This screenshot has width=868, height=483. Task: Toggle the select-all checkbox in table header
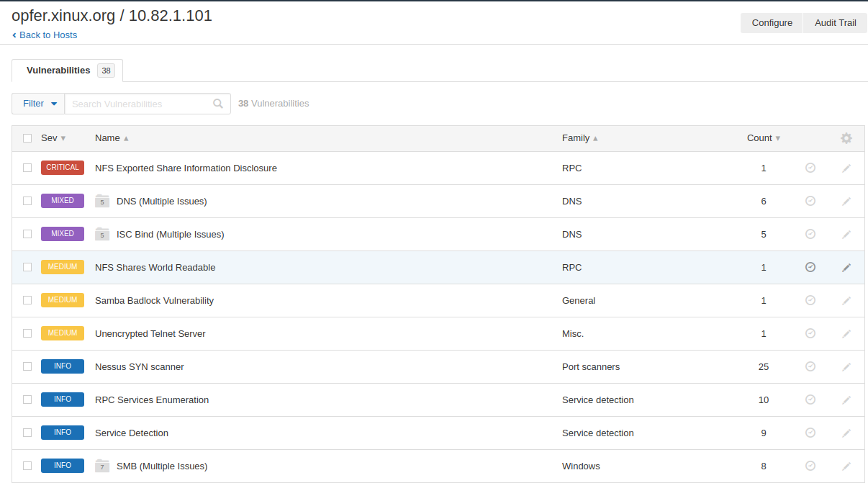tap(27, 138)
